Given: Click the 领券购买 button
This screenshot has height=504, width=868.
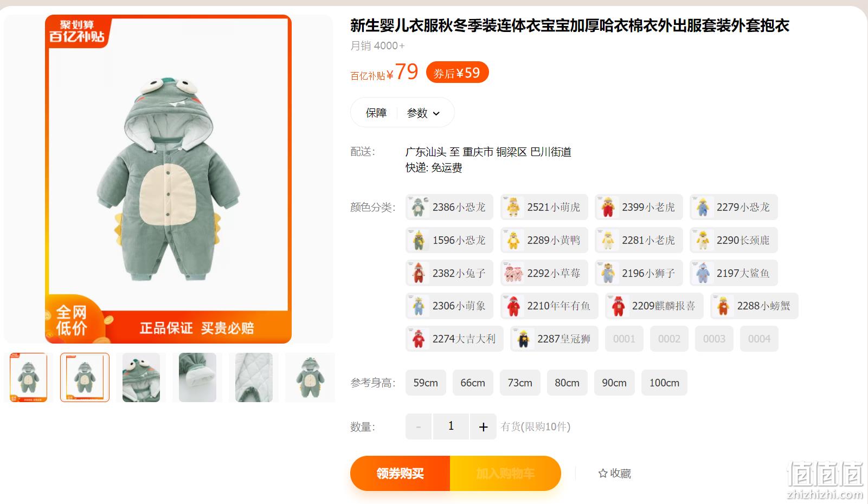Looking at the screenshot, I should click(x=400, y=473).
